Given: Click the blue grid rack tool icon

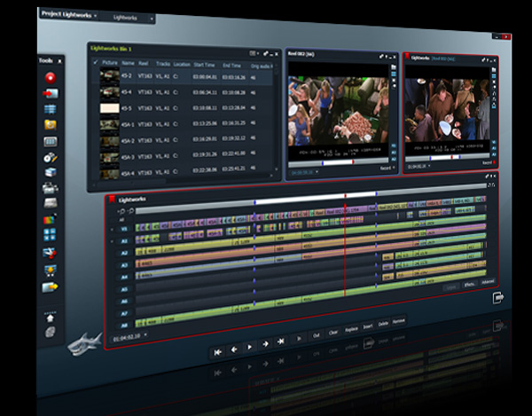Looking at the screenshot, I should (51, 109).
